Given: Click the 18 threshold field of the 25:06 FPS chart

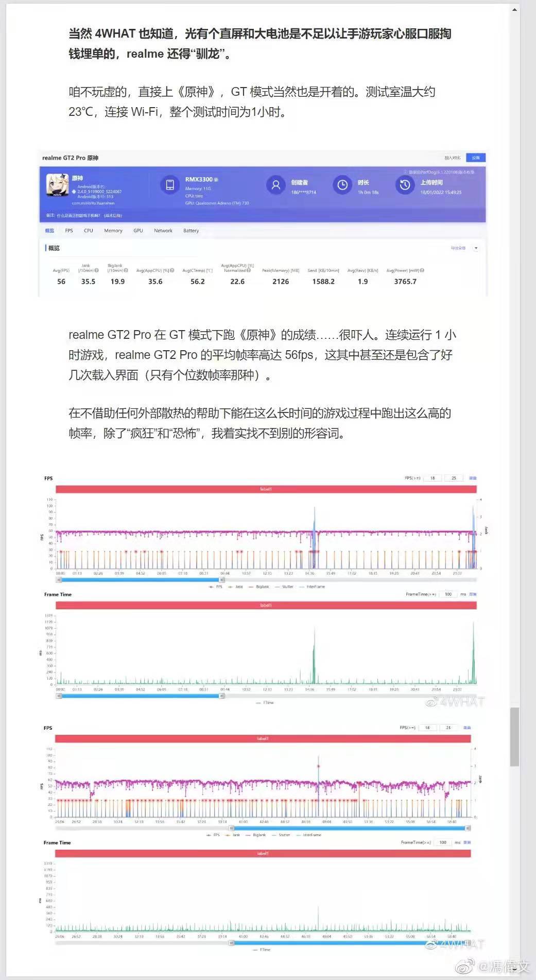Looking at the screenshot, I should point(427,728).
